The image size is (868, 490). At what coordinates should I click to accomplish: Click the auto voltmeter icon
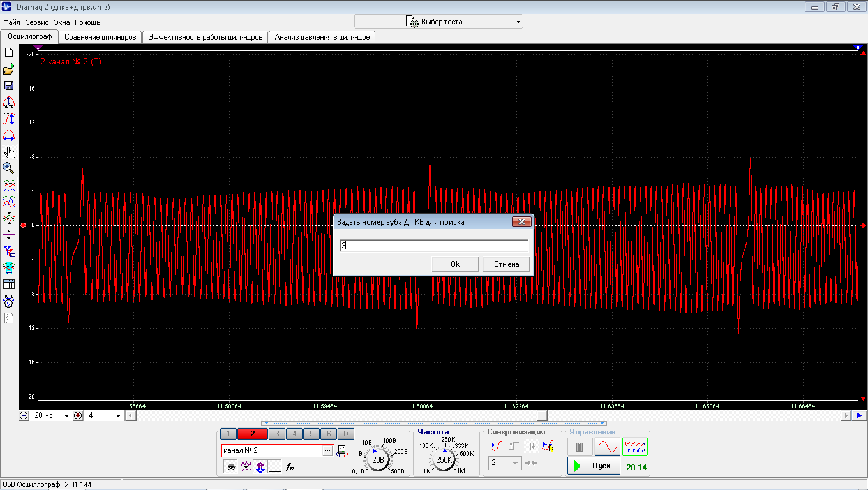(9, 301)
